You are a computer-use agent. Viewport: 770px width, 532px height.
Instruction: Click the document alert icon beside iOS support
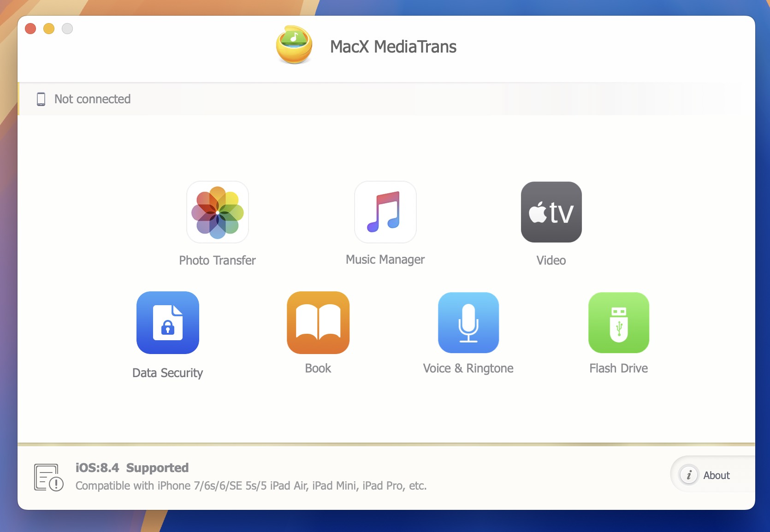[48, 478]
